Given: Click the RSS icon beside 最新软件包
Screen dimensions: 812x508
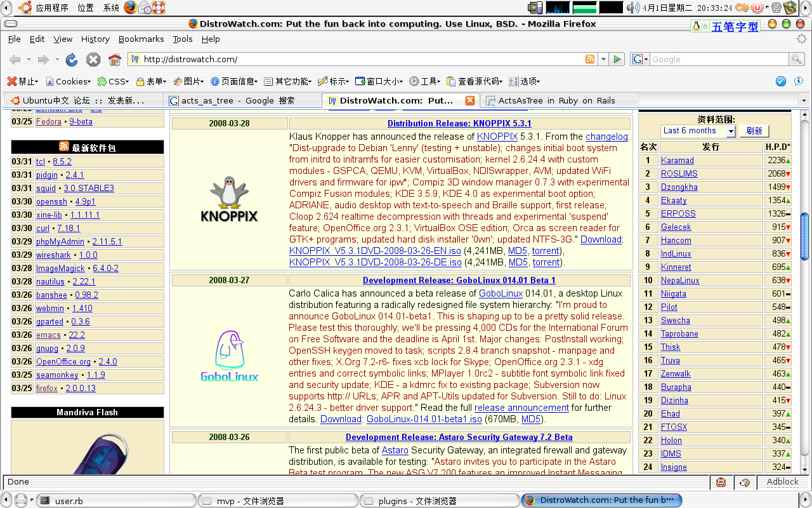Looking at the screenshot, I should [x=64, y=147].
